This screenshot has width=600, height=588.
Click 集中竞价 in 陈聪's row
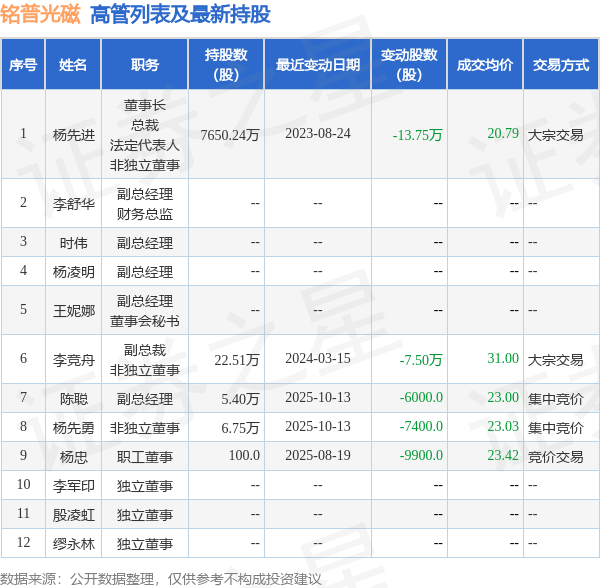click(x=556, y=399)
